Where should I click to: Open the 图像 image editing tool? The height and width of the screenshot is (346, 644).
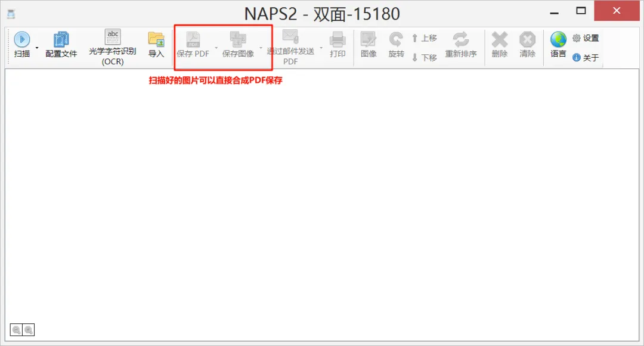(369, 45)
